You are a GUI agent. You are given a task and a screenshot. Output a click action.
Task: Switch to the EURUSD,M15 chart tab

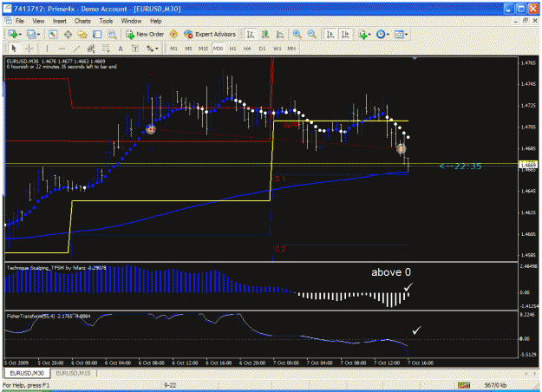tap(73, 373)
